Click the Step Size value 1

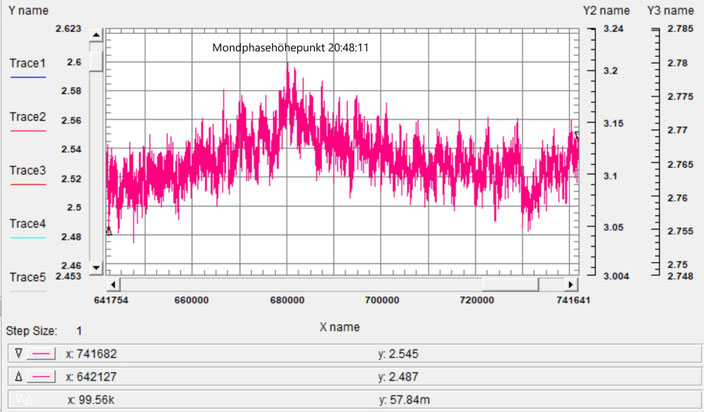point(79,331)
